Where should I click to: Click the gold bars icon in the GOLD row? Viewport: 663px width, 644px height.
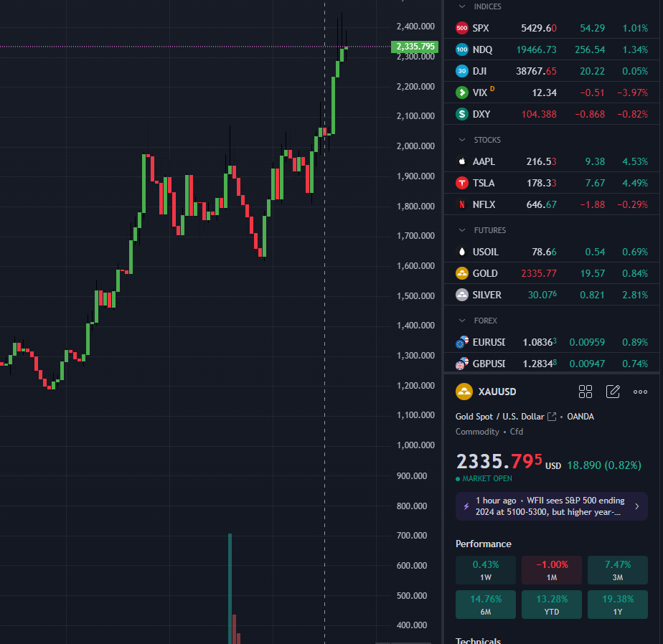click(462, 273)
